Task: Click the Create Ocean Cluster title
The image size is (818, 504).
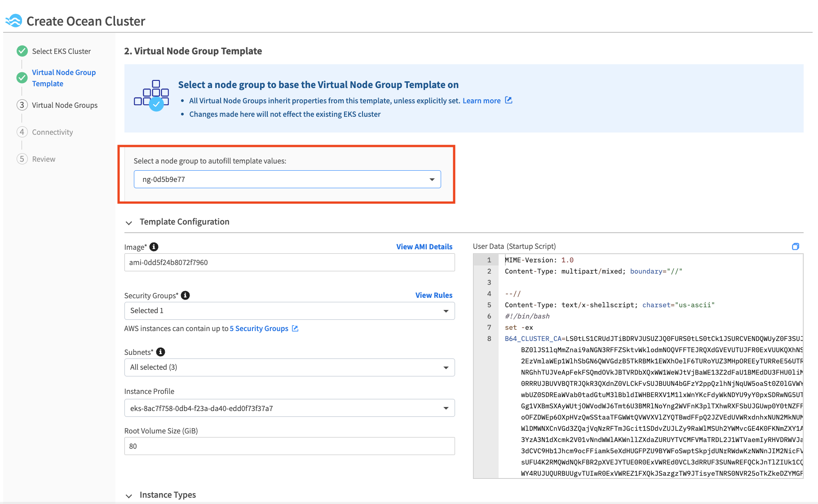Action: [86, 21]
